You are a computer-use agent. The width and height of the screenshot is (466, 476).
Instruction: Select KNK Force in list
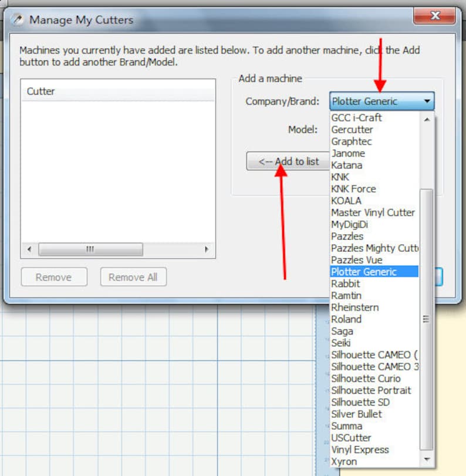(374, 188)
